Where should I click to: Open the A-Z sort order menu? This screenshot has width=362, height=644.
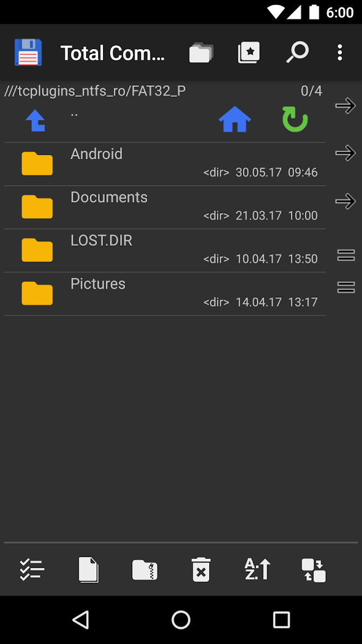click(257, 570)
